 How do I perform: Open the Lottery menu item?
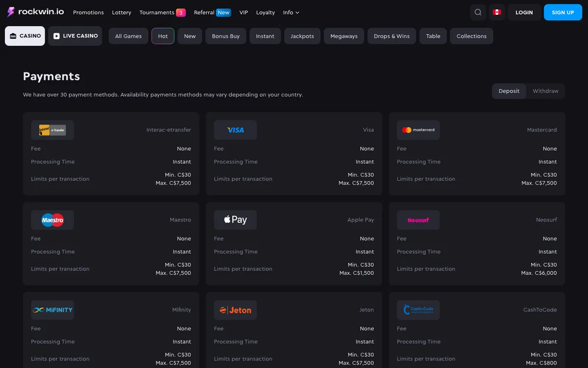tap(122, 12)
